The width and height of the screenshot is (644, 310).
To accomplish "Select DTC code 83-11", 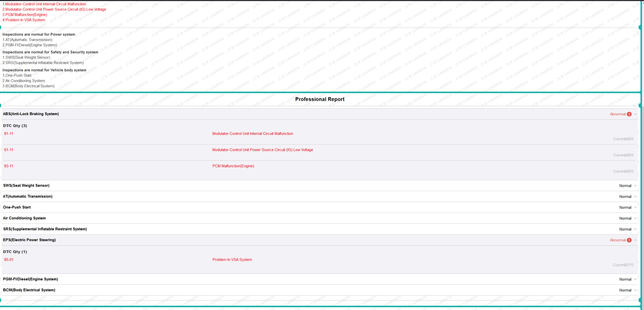I will tap(9, 166).
